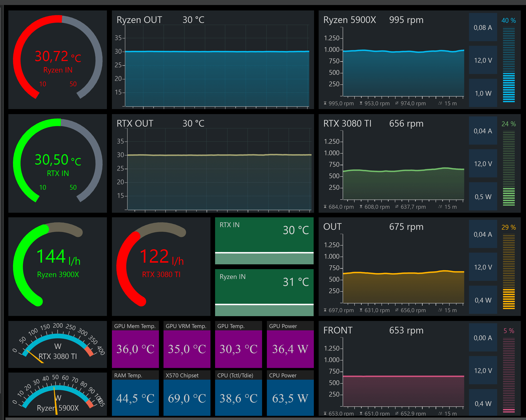Click the minimum icon beside 953,0 rpm

[361, 103]
